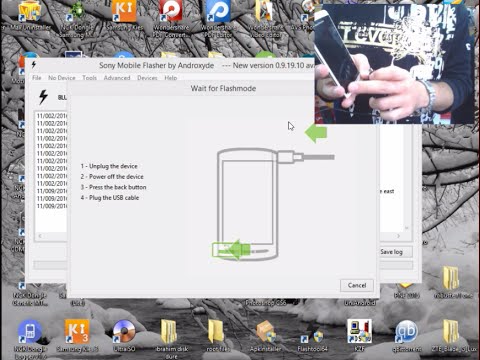
Task: Open NCK Dongle Samsung desktop shortcut
Action: coord(77,19)
